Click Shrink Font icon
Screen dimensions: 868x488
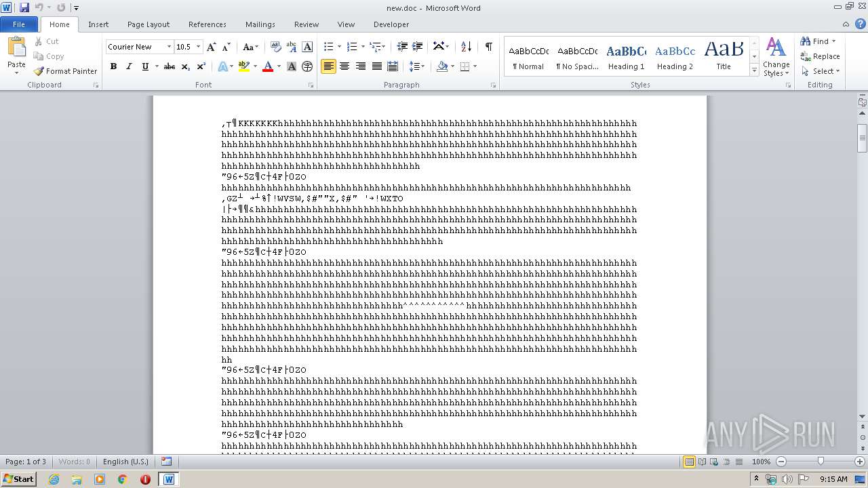(x=226, y=47)
